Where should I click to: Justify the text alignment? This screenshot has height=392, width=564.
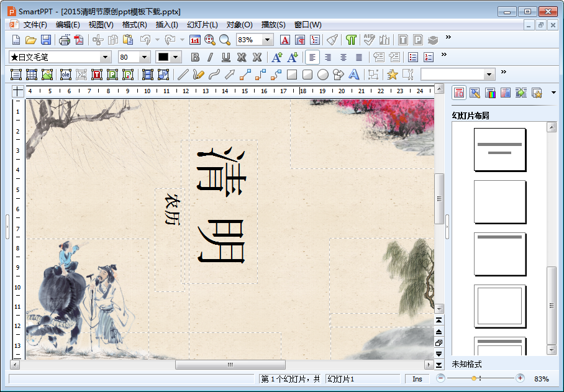click(359, 57)
